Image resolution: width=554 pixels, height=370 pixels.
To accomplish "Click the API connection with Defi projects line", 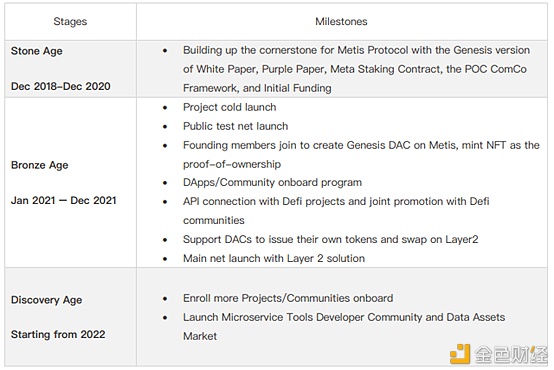I will coord(336,201).
